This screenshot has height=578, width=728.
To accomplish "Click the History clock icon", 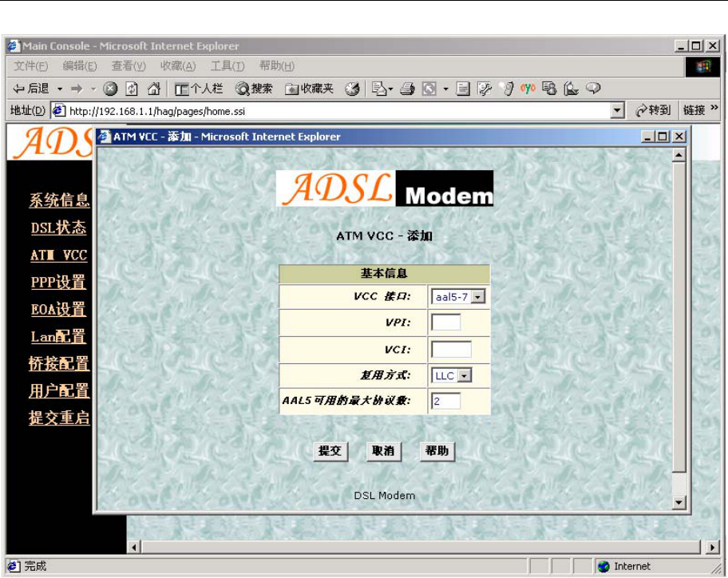I will tap(352, 88).
